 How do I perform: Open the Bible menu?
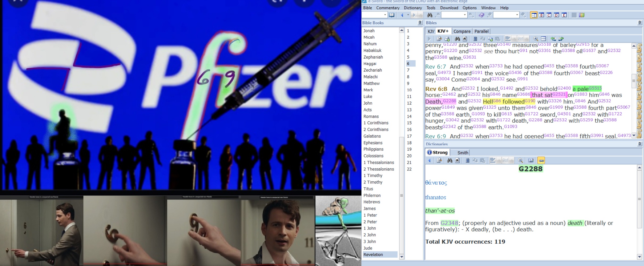pyautogui.click(x=368, y=8)
